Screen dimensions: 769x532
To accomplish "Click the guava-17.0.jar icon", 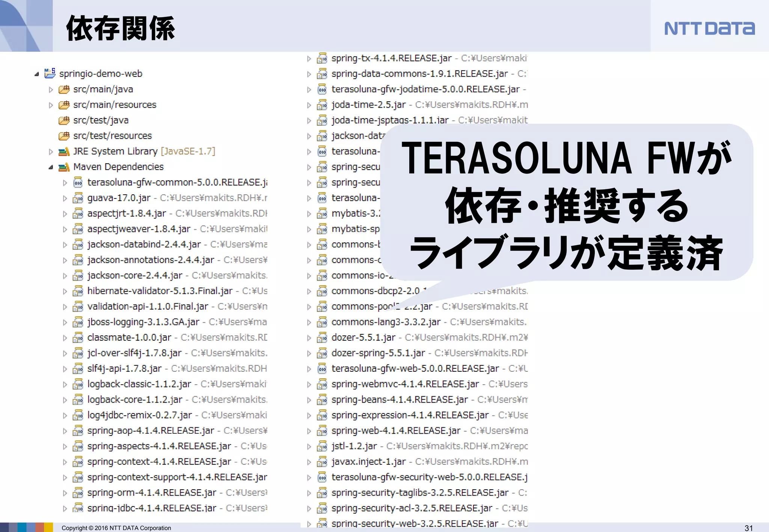I will [78, 198].
